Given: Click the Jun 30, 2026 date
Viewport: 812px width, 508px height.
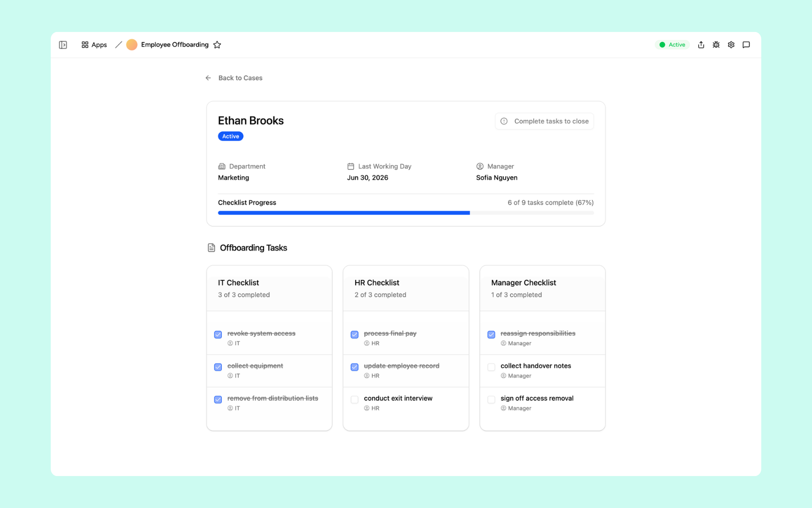Looking at the screenshot, I should click(x=367, y=178).
